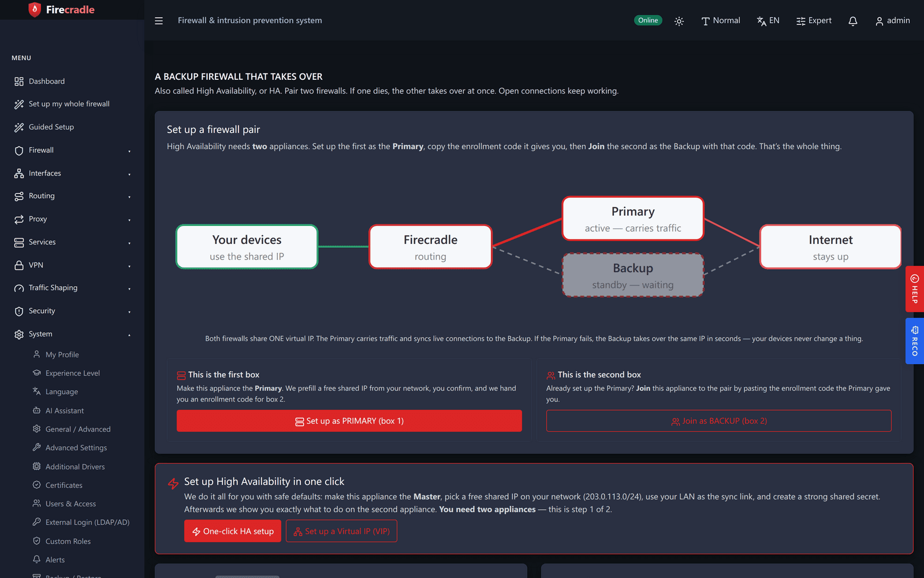Expand the Security menu arrow

(129, 312)
